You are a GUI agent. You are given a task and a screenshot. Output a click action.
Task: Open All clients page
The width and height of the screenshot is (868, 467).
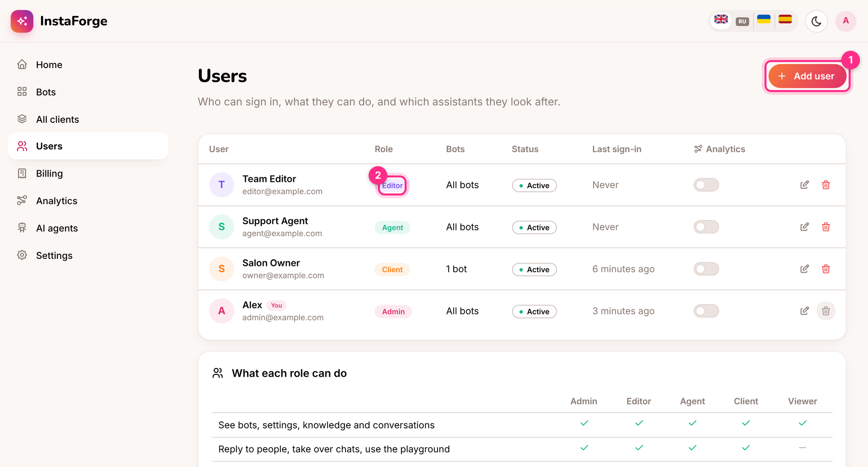88,119
